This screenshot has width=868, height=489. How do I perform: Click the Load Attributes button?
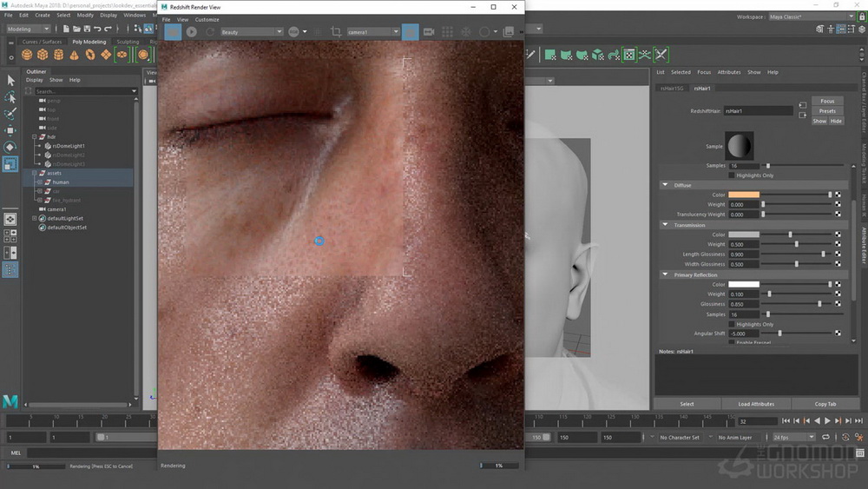tap(756, 404)
